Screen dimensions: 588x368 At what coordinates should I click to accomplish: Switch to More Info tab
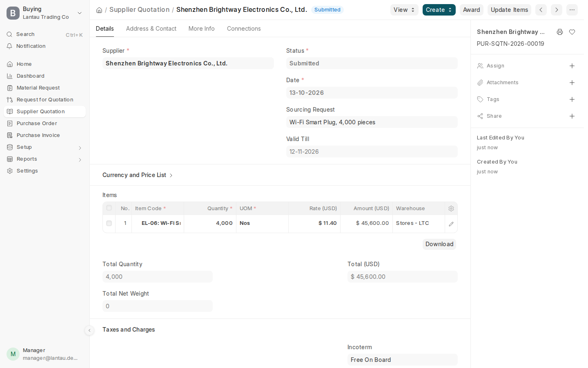pyautogui.click(x=202, y=29)
